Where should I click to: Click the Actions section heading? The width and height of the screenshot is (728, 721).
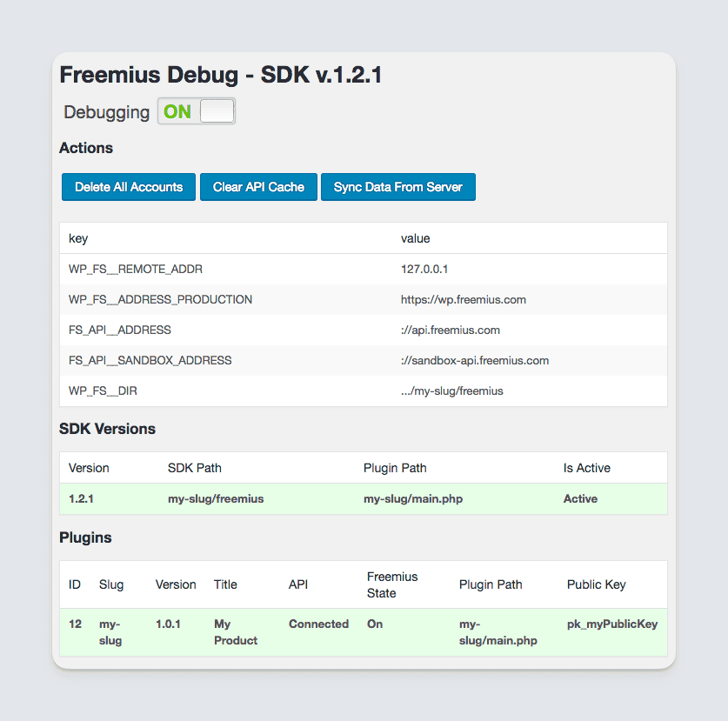(86, 148)
